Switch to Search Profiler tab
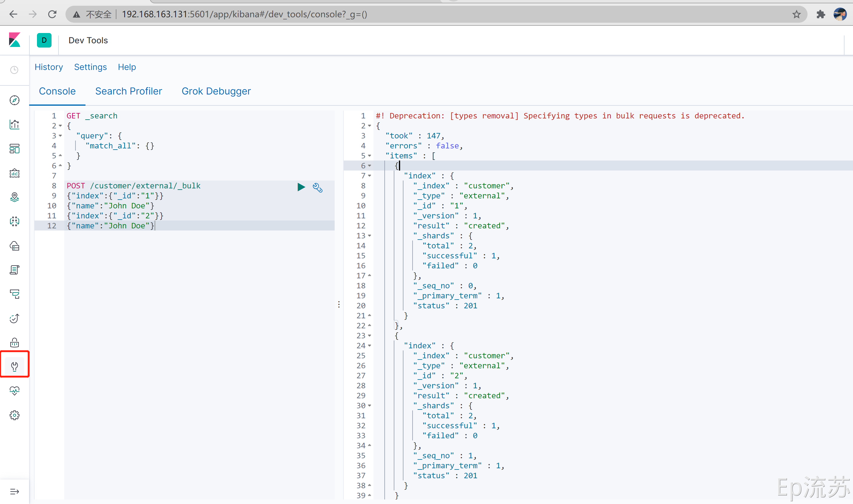 point(129,91)
